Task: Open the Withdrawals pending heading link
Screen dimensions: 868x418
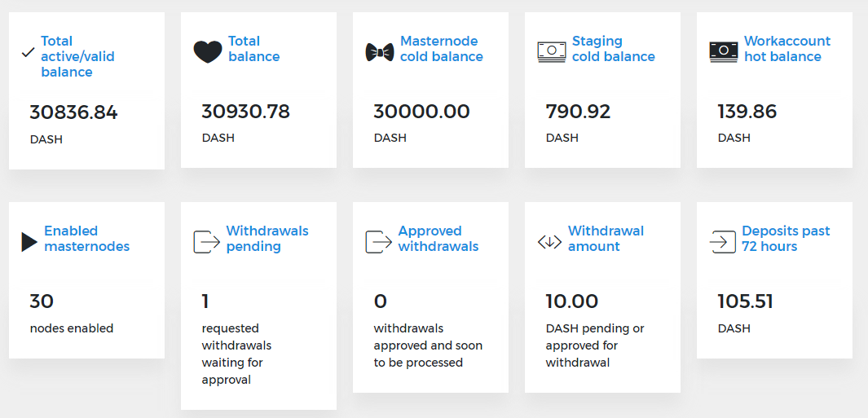Action: (x=267, y=239)
